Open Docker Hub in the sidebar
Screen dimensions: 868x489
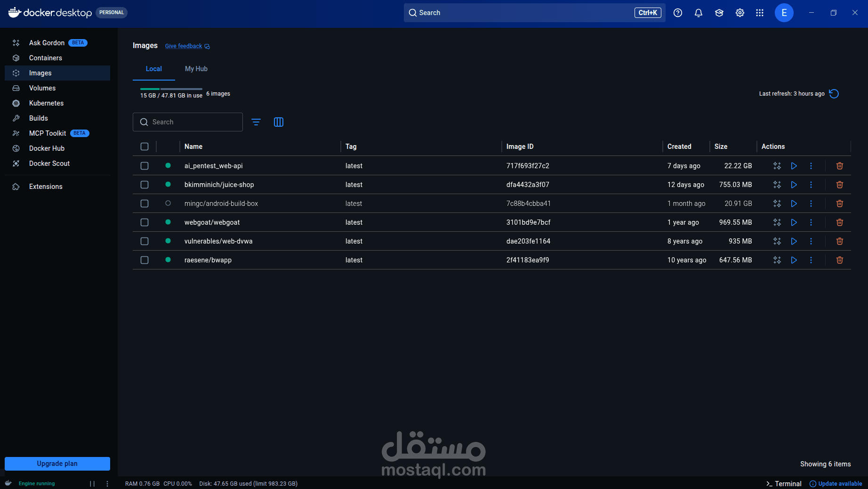(x=57, y=148)
